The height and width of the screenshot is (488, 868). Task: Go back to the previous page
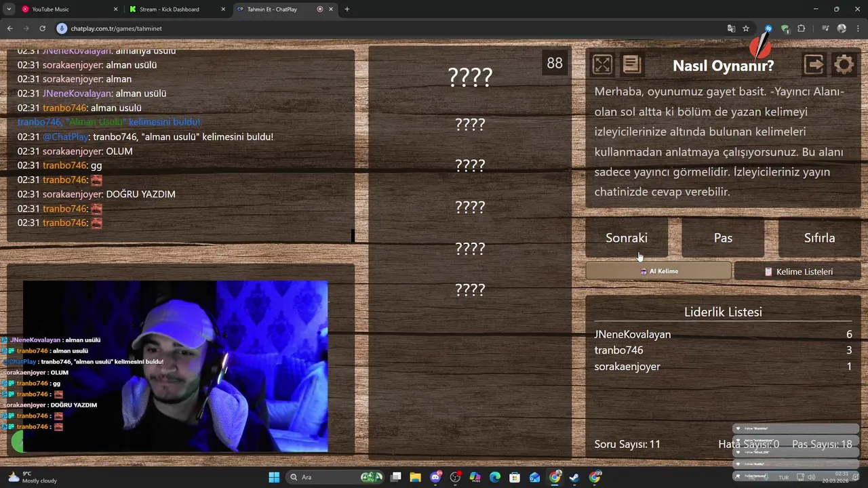click(9, 28)
